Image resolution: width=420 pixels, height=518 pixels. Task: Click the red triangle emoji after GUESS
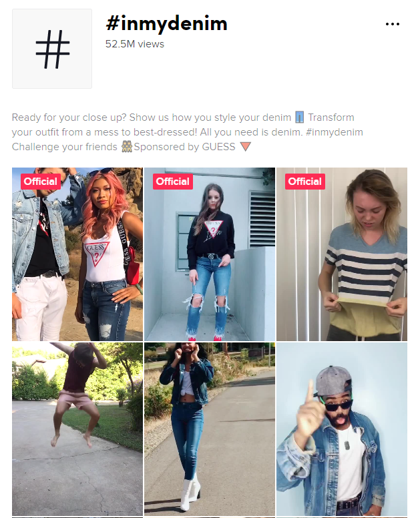245,146
